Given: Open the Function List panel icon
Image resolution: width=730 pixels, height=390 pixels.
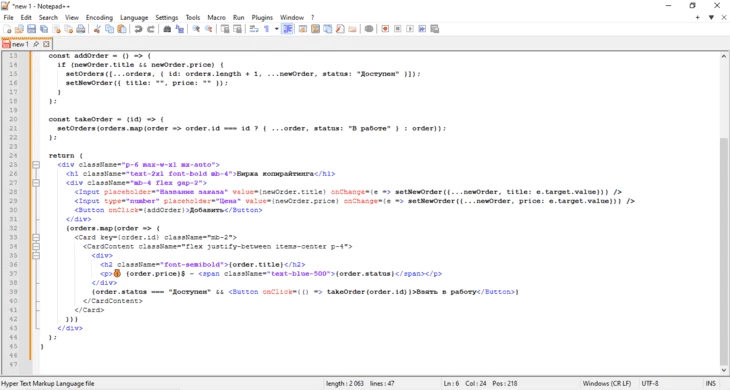Looking at the screenshot, I should (x=340, y=29).
